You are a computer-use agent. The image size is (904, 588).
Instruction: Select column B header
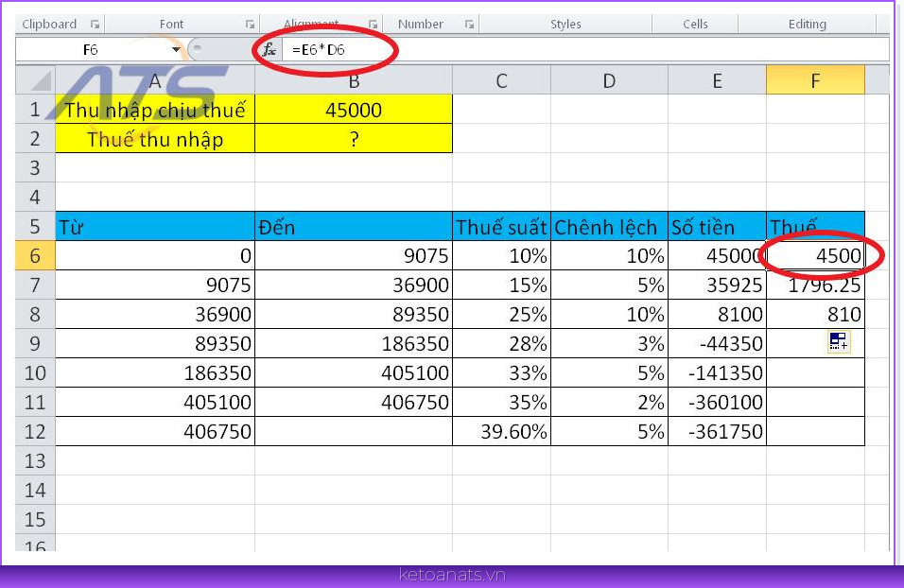point(354,80)
